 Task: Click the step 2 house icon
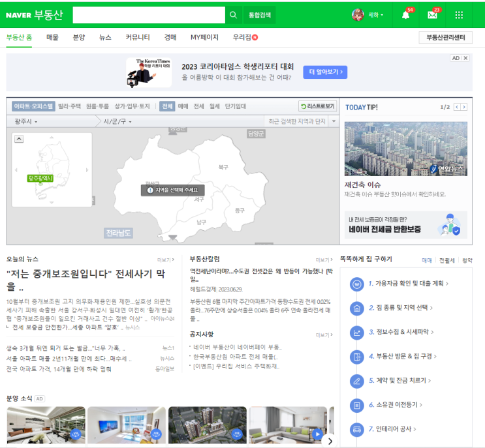(356, 308)
